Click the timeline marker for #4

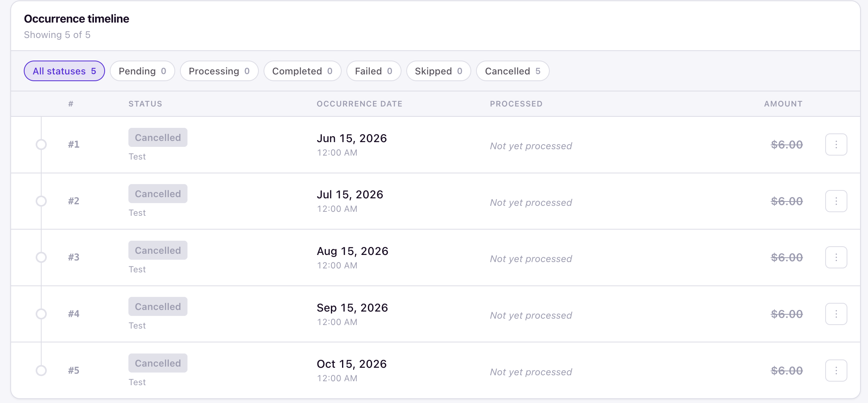click(x=41, y=314)
